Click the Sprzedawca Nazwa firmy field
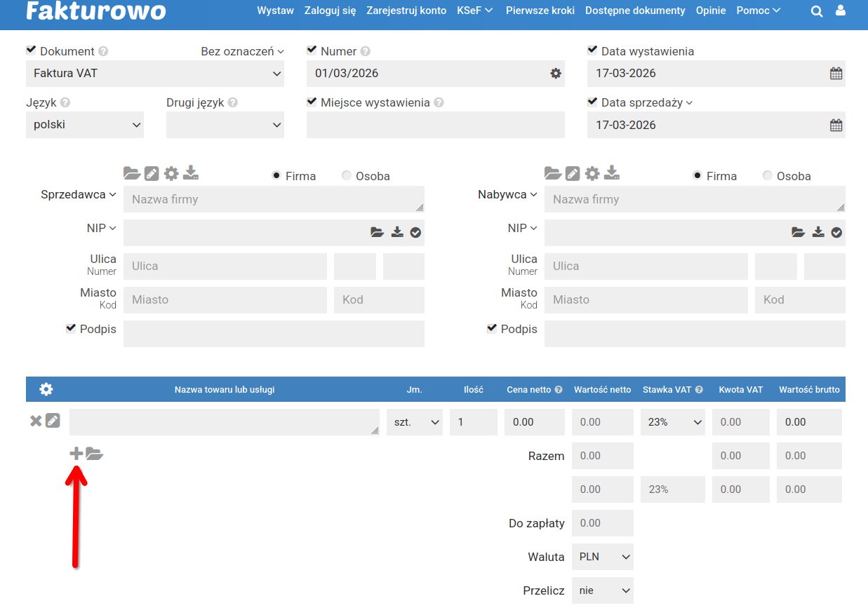The width and height of the screenshot is (868, 615). coord(274,199)
